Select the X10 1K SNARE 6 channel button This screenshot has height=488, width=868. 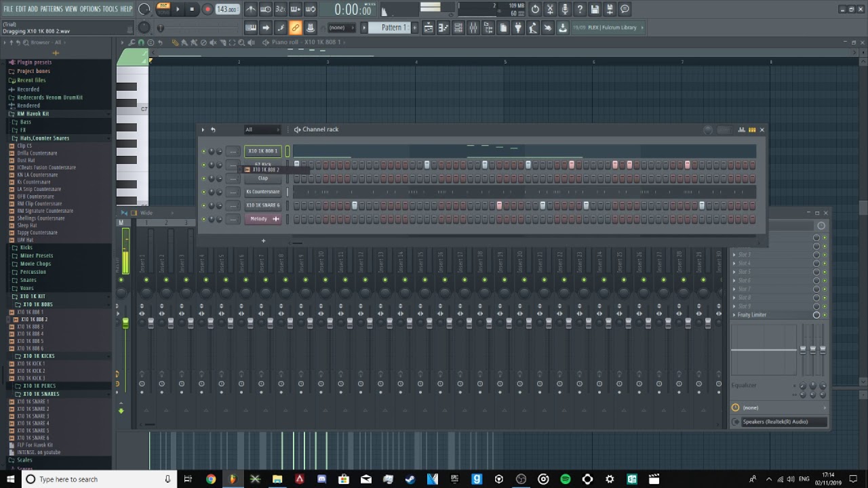262,205
